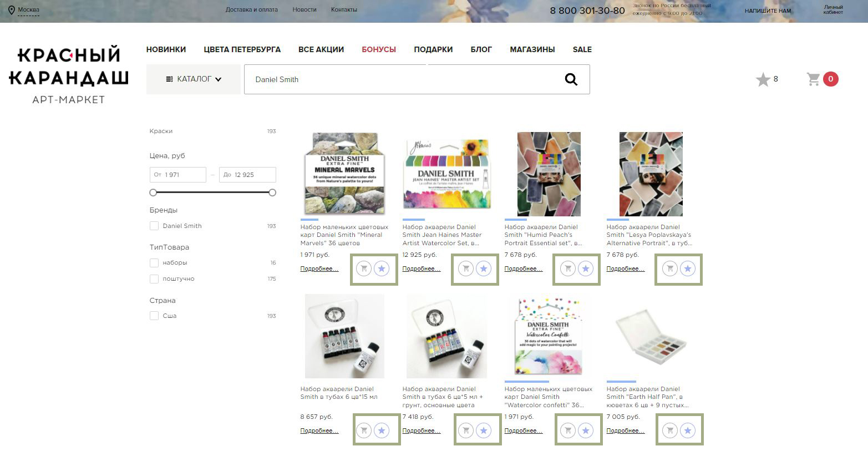The height and width of the screenshot is (451, 868).
Task: Add Earth Half Pan set to cart
Action: (670, 430)
